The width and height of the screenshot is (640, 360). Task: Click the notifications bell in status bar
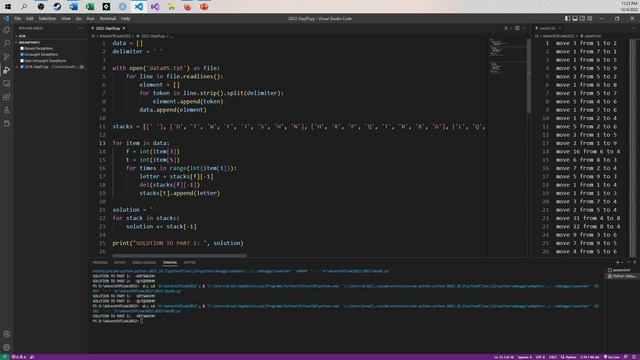point(634,357)
